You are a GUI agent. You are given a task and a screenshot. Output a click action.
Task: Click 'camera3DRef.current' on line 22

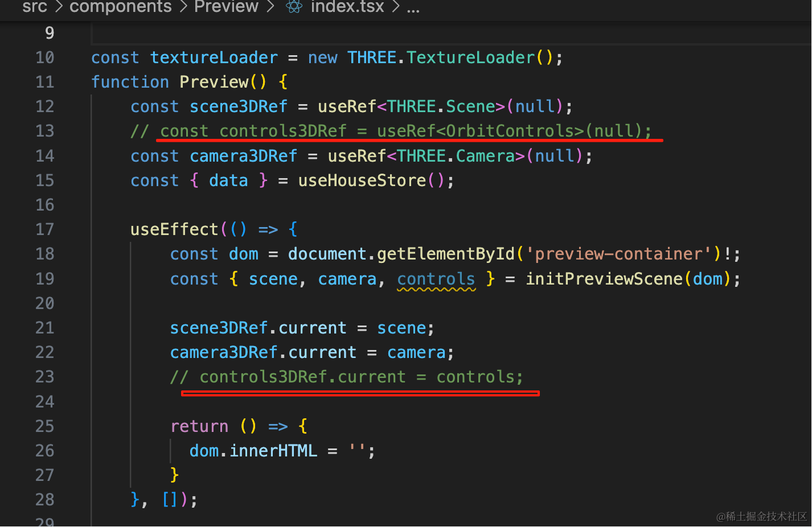click(264, 352)
